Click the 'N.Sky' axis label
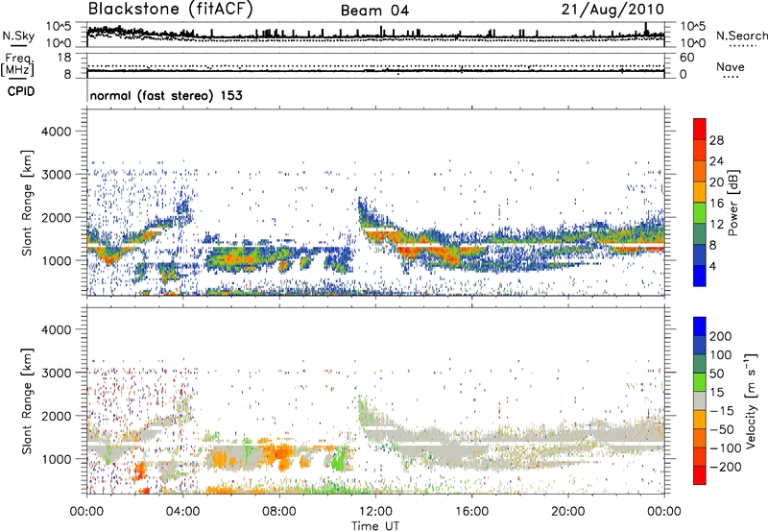The height and width of the screenshot is (532, 768). point(18,36)
